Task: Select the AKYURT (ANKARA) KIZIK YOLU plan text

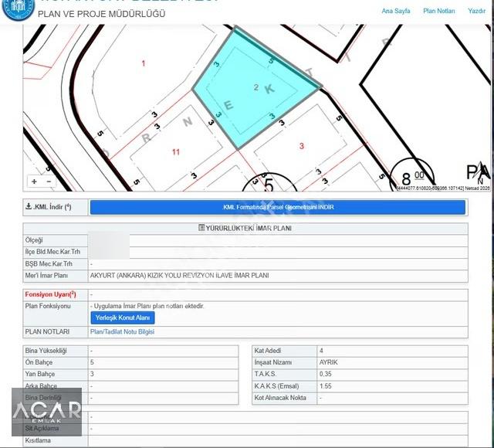Action: click(x=179, y=276)
